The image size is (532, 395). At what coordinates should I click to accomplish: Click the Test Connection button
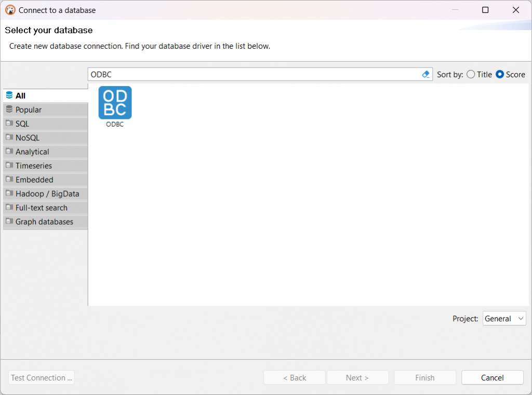click(42, 378)
